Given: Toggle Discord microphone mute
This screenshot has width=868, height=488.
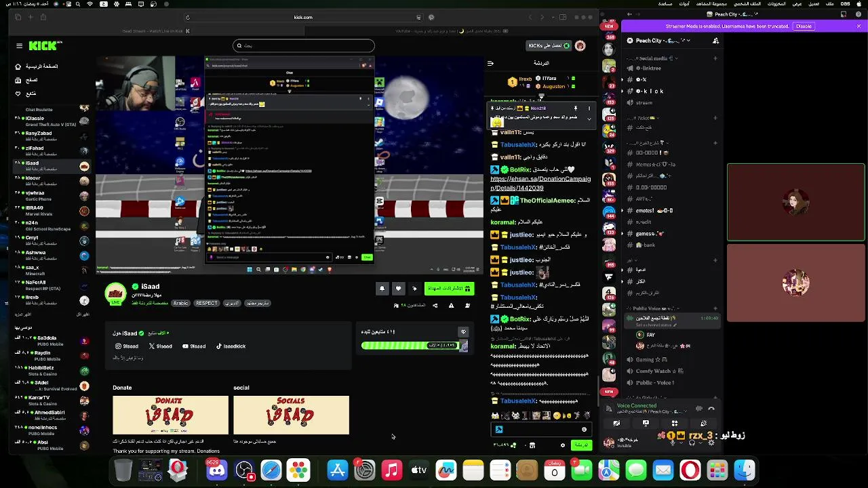Looking at the screenshot, I should (x=672, y=443).
